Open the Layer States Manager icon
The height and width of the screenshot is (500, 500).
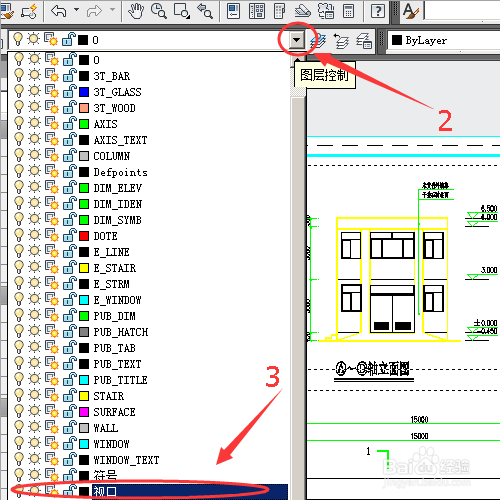click(364, 41)
